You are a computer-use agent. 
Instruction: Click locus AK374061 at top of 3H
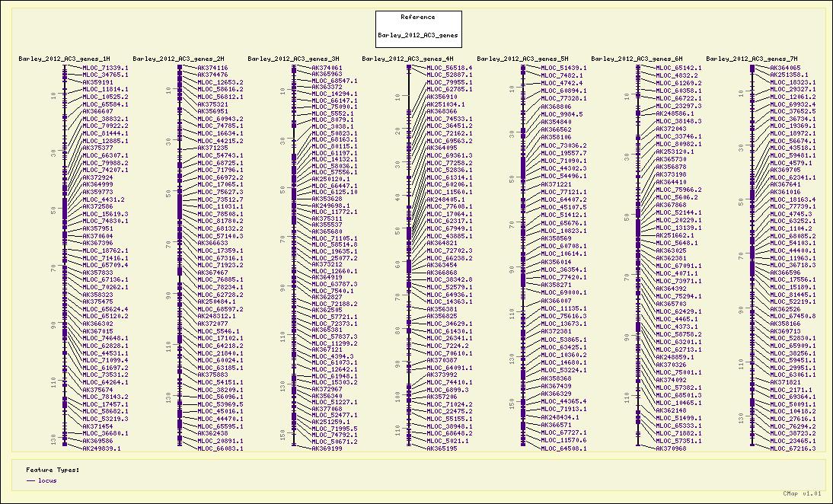point(327,68)
